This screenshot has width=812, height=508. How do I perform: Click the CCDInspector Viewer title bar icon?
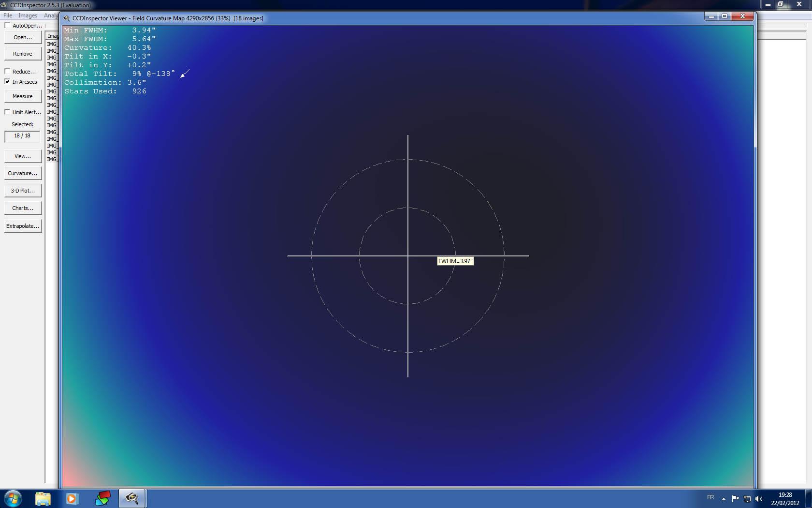(x=67, y=18)
